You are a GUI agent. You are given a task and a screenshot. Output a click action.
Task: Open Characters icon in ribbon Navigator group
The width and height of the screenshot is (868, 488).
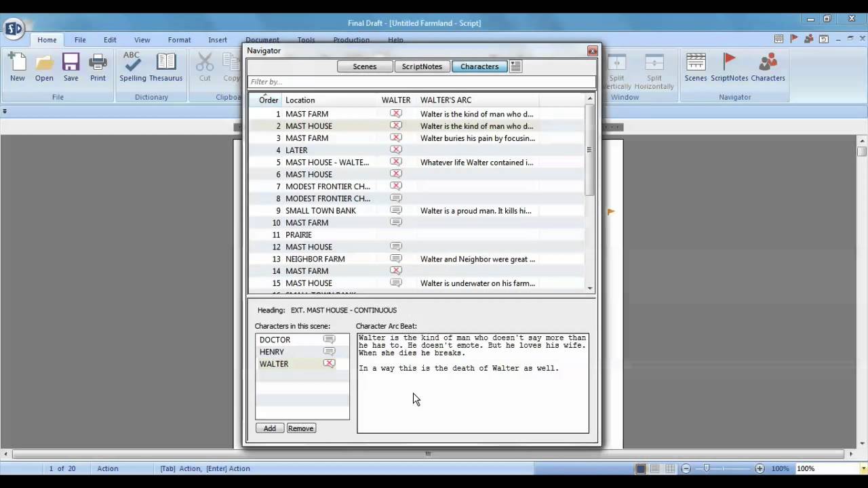pyautogui.click(x=768, y=67)
